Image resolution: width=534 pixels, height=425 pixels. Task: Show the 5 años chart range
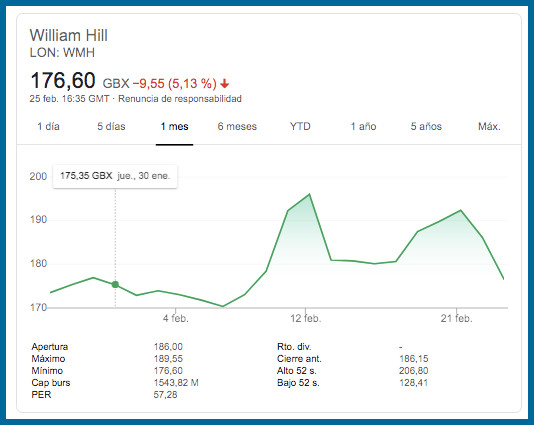coord(426,126)
